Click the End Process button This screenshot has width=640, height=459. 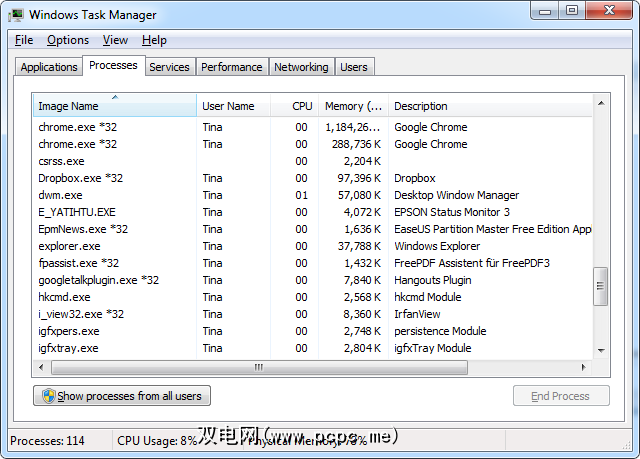point(561,396)
